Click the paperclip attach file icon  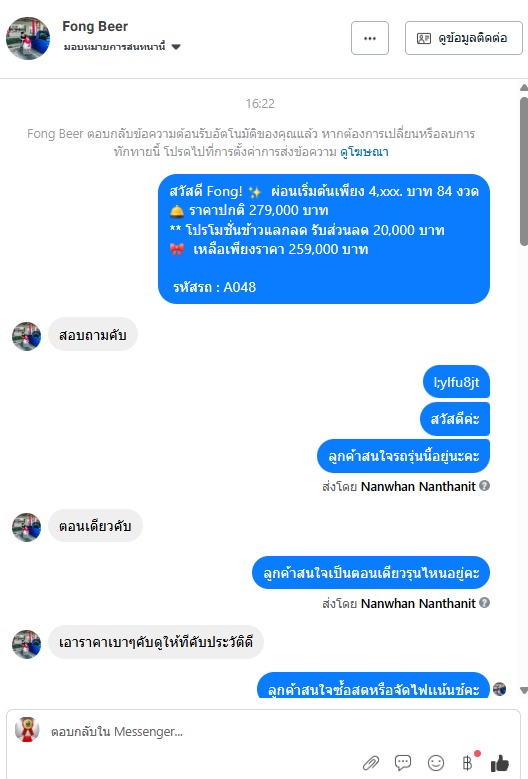click(371, 762)
